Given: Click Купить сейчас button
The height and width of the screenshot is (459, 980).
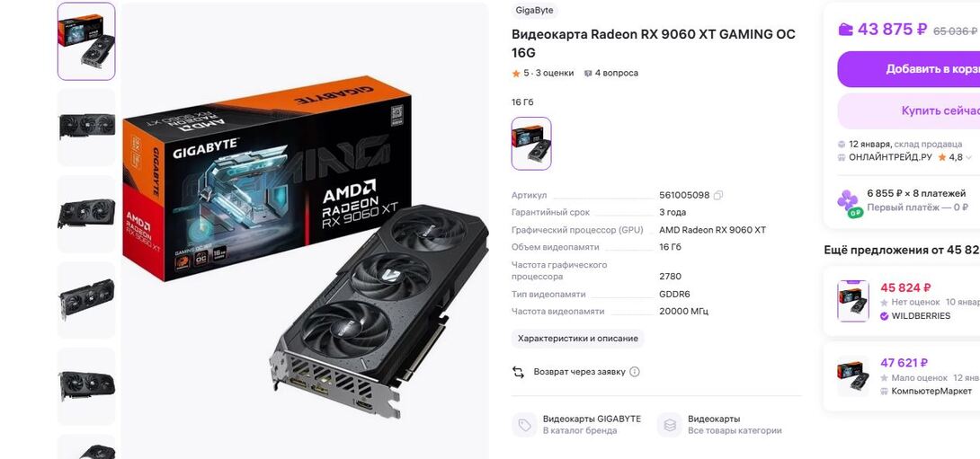Looking at the screenshot, I should pos(909,110).
